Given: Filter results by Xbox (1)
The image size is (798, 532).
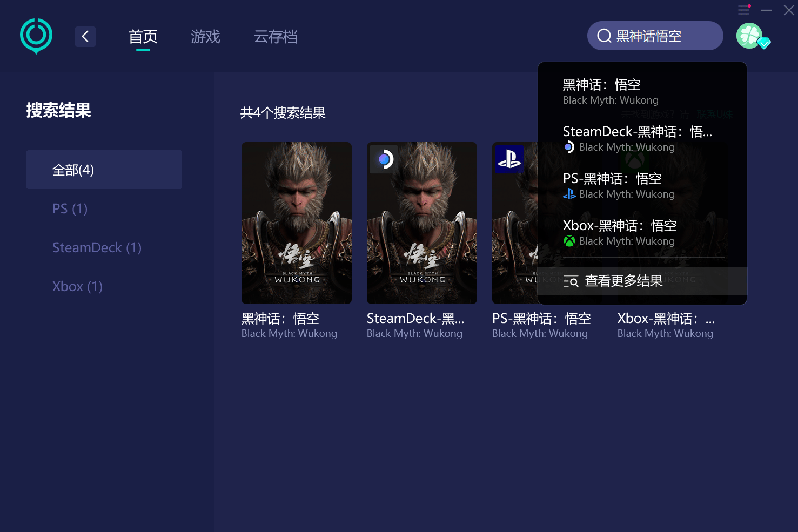Looking at the screenshot, I should pos(78,286).
